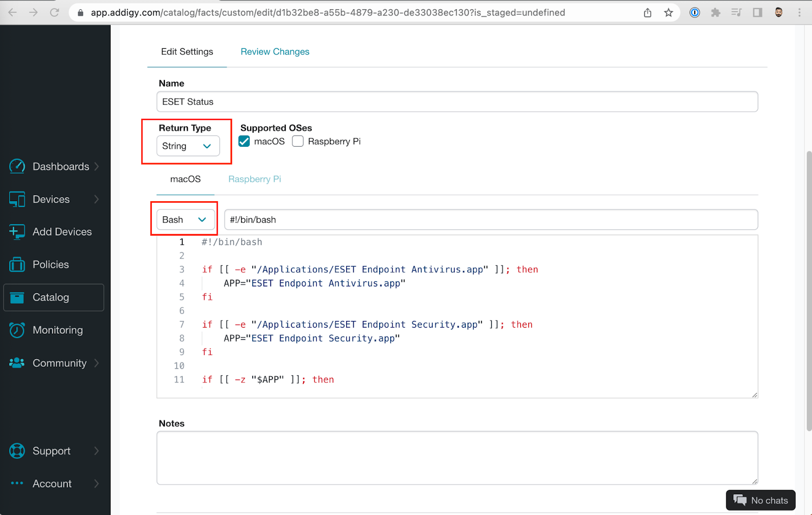Toggle the macOS supported OS checkbox

click(244, 141)
